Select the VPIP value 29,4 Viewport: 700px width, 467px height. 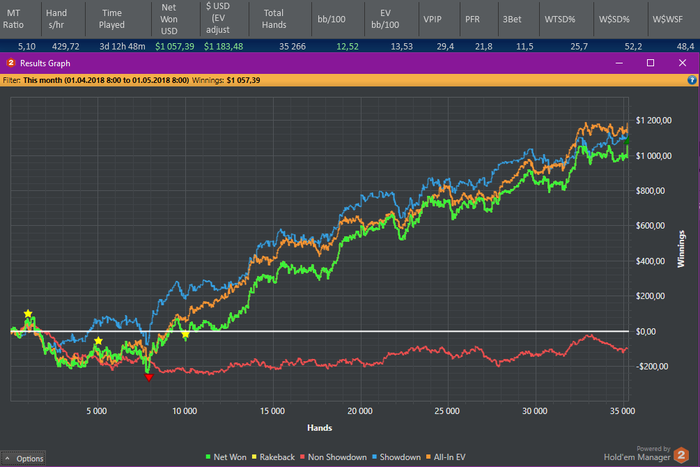click(445, 46)
